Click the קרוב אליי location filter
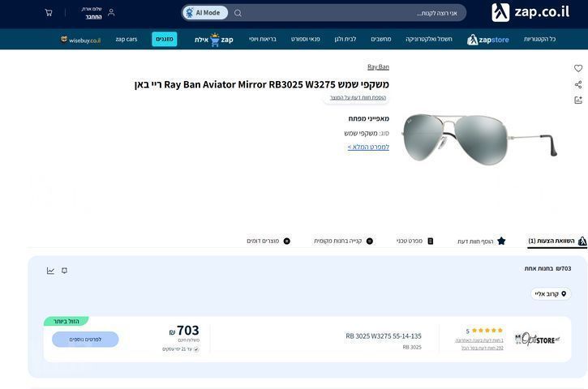 pyautogui.click(x=551, y=294)
